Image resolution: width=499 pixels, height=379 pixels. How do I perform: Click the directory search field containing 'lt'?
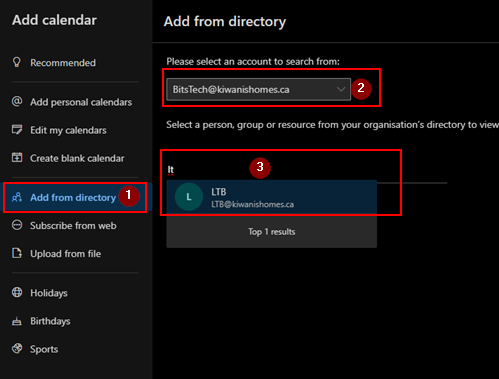307,170
